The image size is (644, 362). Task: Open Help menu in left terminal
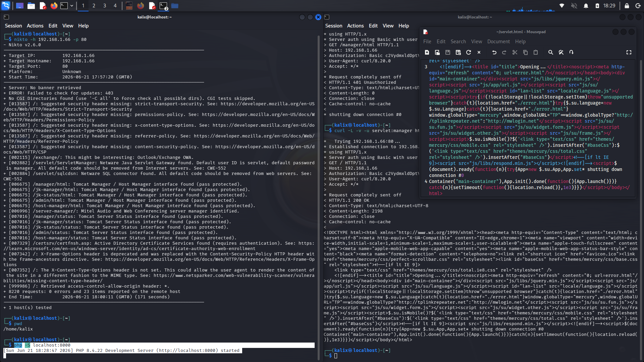(84, 26)
